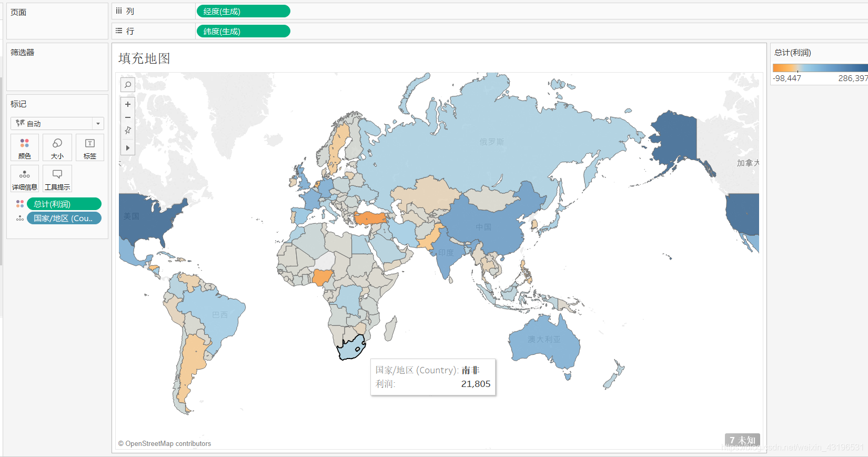This screenshot has width=868, height=457.
Task: Open the Color (颜色) marks card
Action: (x=25, y=148)
